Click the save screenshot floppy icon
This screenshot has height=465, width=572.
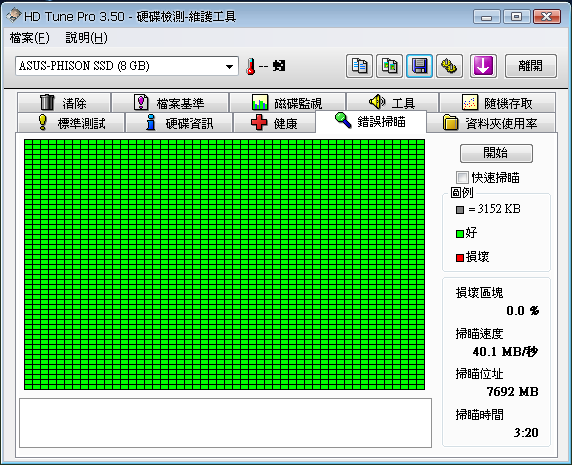[x=420, y=66]
